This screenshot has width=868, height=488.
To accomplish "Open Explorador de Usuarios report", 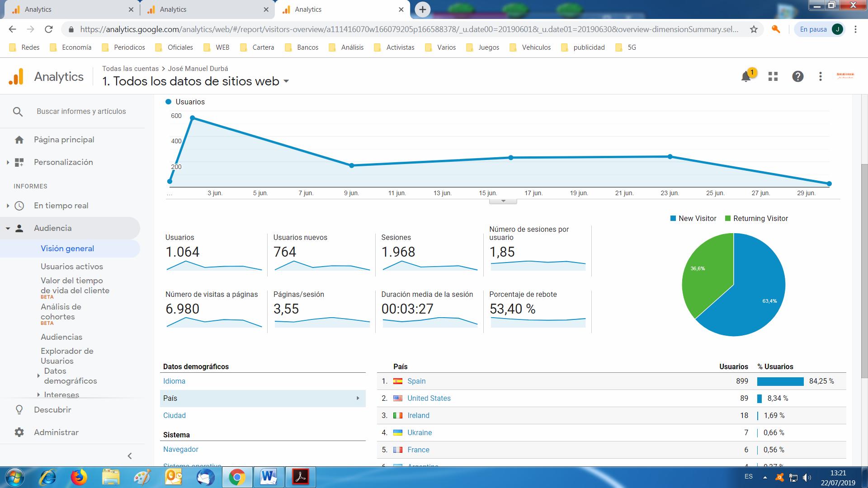I will (67, 356).
